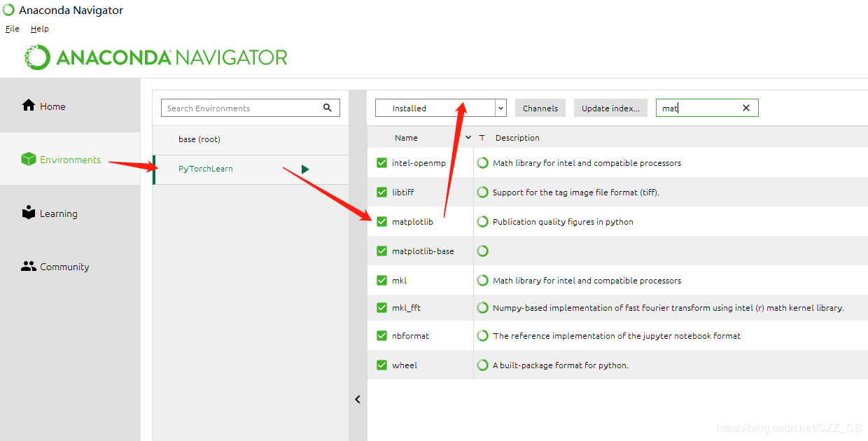The image size is (868, 441).
Task: Click 'A built-package format for python.' description
Action: [561, 365]
